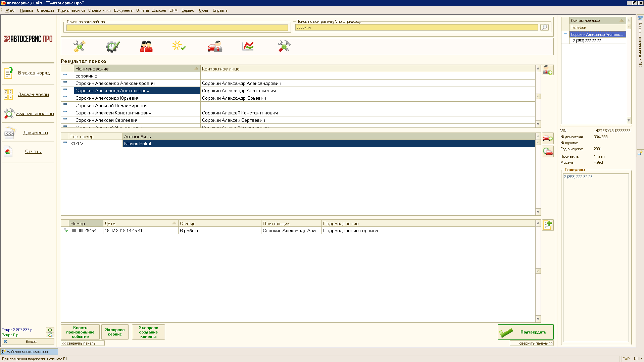
Task: Click the add car icon with plus
Action: point(547,138)
